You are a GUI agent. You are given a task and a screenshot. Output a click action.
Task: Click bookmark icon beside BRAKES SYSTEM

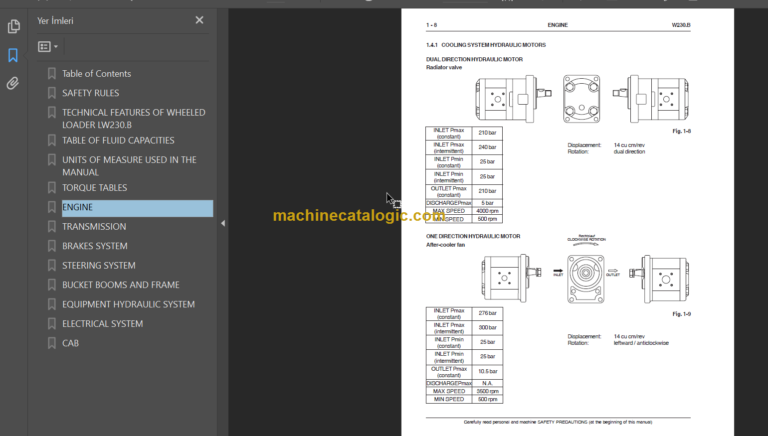51,246
